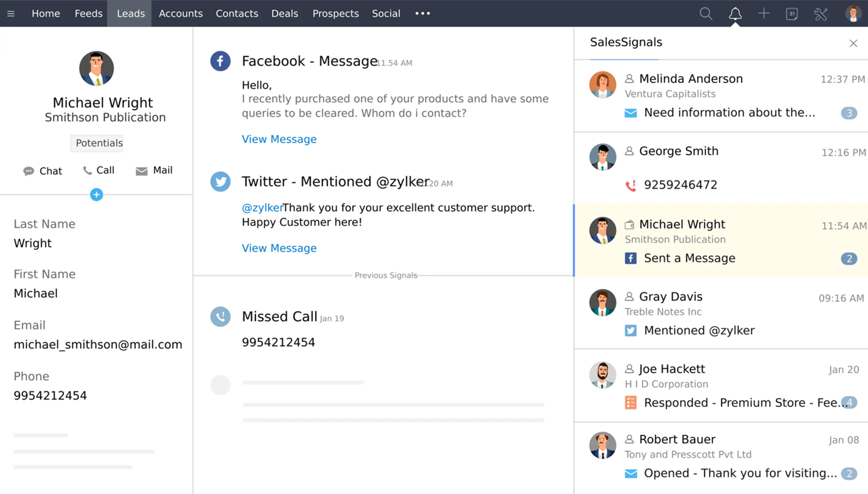Click the @zylker mention link
The image size is (868, 494).
262,208
